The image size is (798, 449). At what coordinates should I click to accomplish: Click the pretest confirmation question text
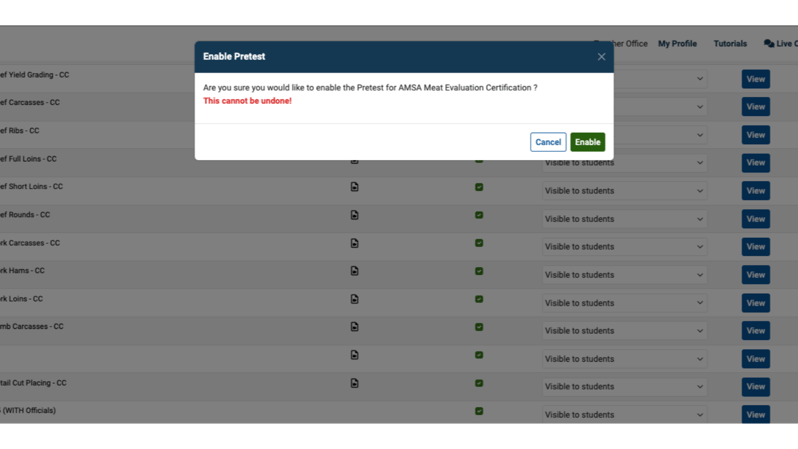370,88
